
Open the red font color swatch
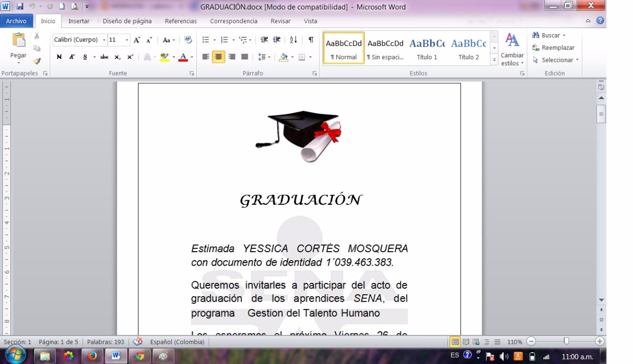183,57
